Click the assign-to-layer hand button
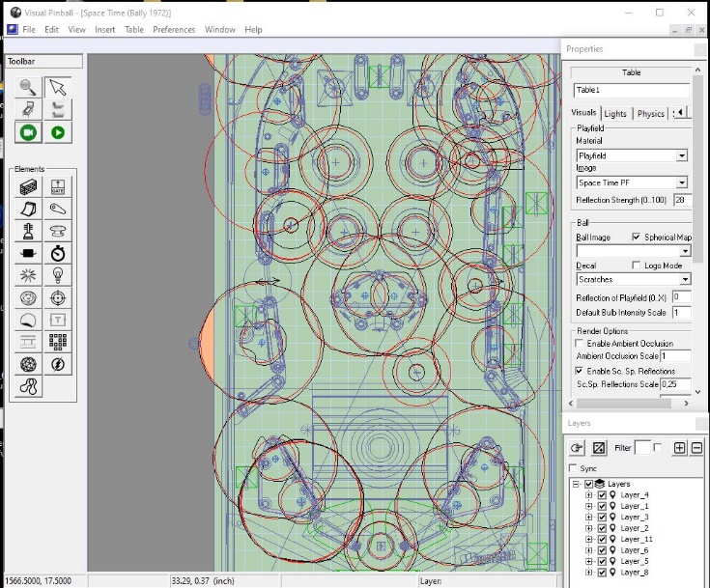The image size is (710, 588). point(577,448)
